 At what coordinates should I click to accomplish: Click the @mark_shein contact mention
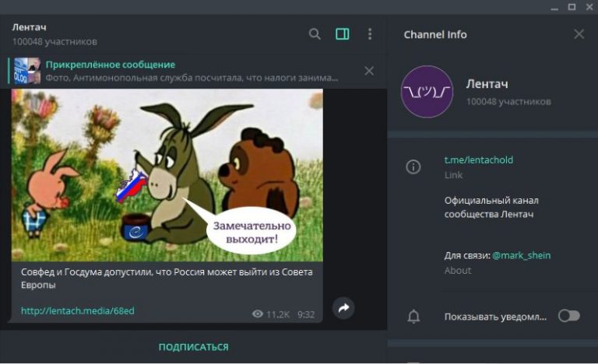tap(522, 255)
